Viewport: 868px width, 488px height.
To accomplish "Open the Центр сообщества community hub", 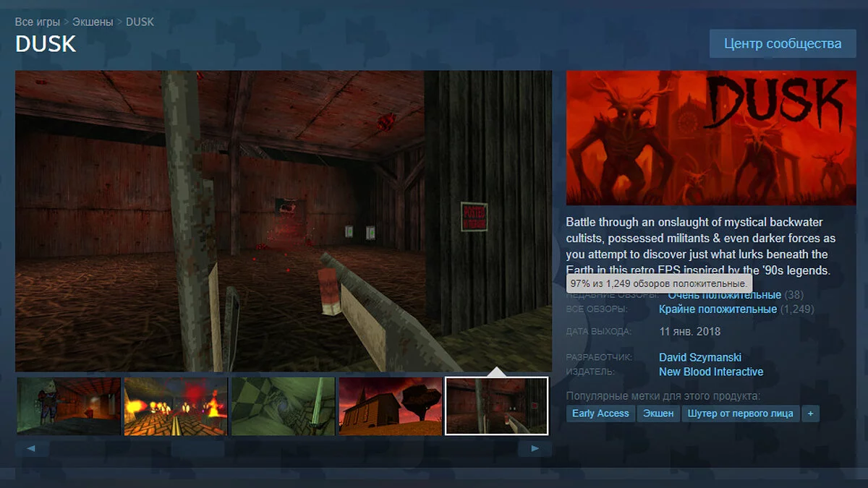I will (783, 43).
